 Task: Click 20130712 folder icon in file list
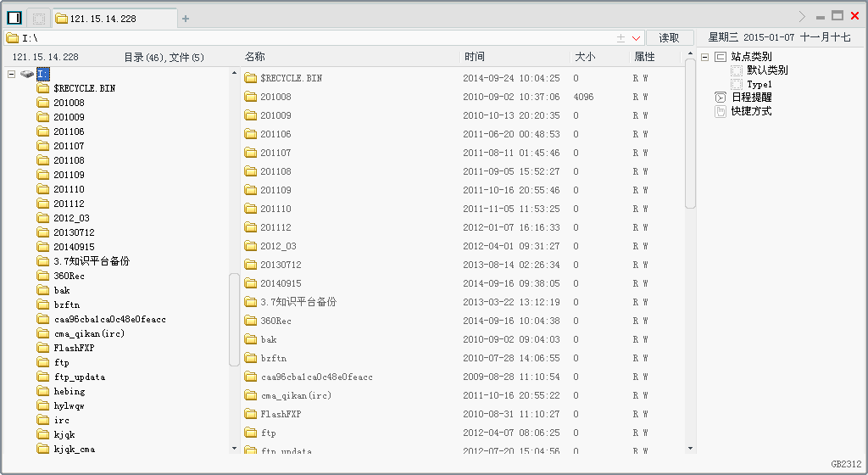(x=251, y=265)
